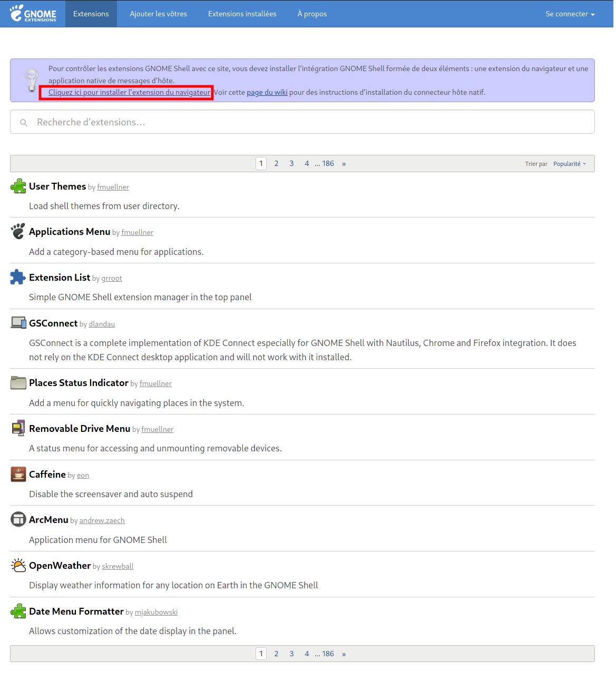Open the Applications Menu extension
616x691 pixels.
click(x=70, y=232)
